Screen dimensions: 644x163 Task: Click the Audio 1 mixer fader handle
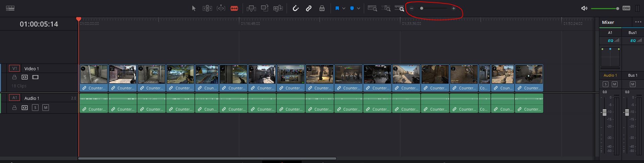pyautogui.click(x=604, y=113)
